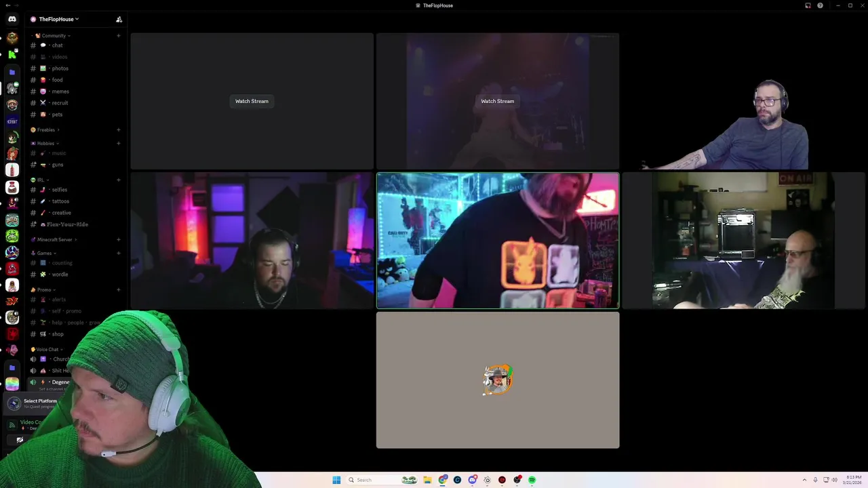Collapse the Games category
The height and width of the screenshot is (488, 868).
pos(44,253)
